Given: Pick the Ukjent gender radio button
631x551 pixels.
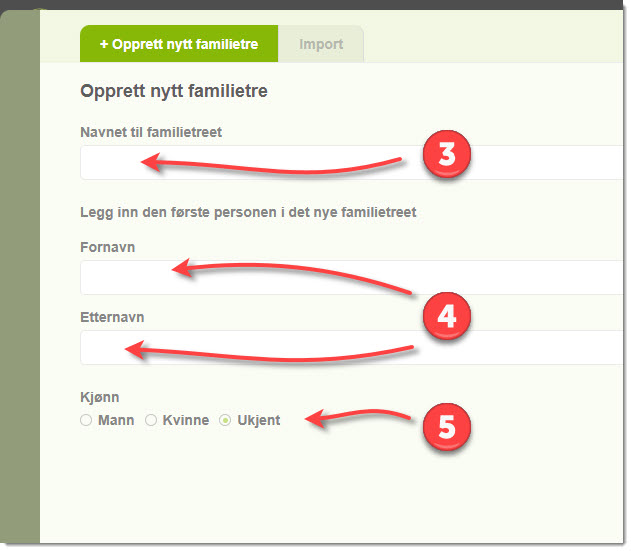Looking at the screenshot, I should 225,421.
